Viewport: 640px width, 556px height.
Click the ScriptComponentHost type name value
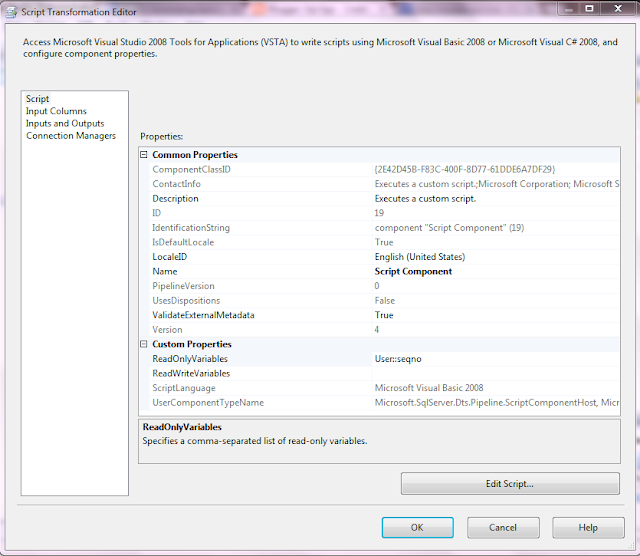pyautogui.click(x=496, y=403)
